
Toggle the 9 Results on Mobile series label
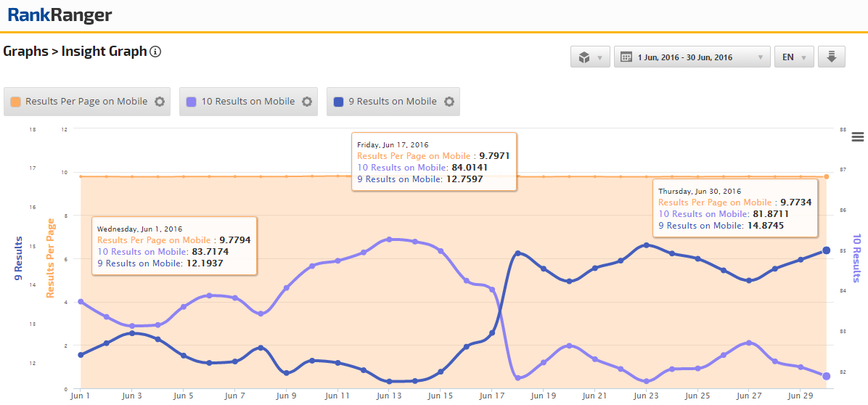click(x=393, y=102)
